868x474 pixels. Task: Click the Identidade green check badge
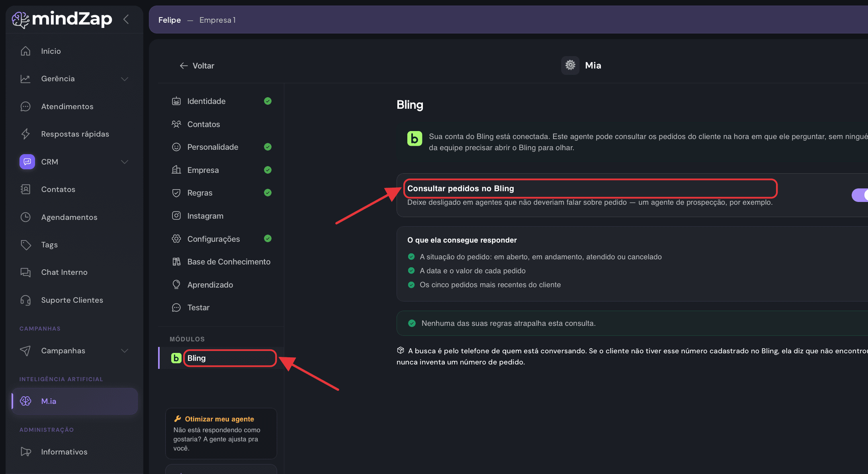(268, 101)
